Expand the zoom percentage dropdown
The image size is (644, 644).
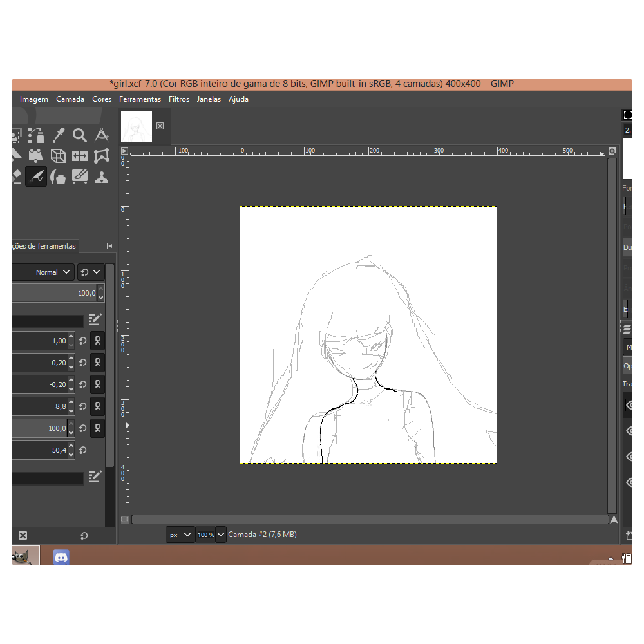[x=221, y=535]
